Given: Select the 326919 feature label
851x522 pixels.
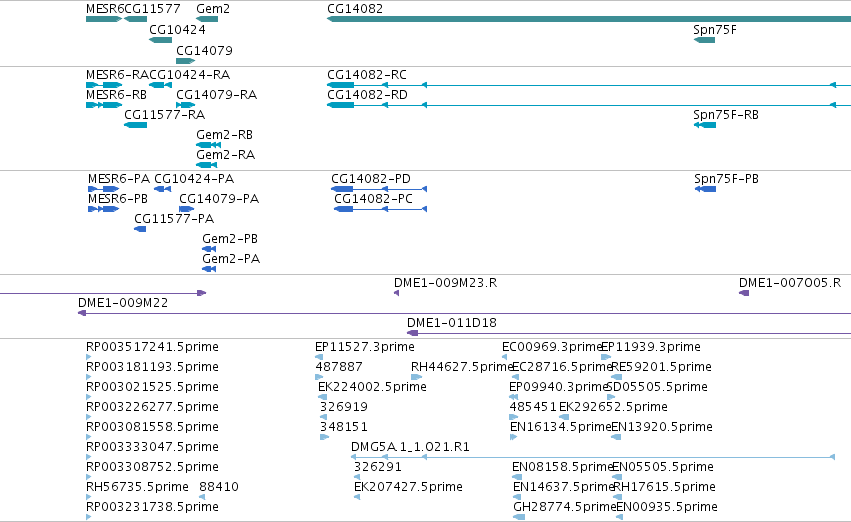Looking at the screenshot, I should (344, 408).
